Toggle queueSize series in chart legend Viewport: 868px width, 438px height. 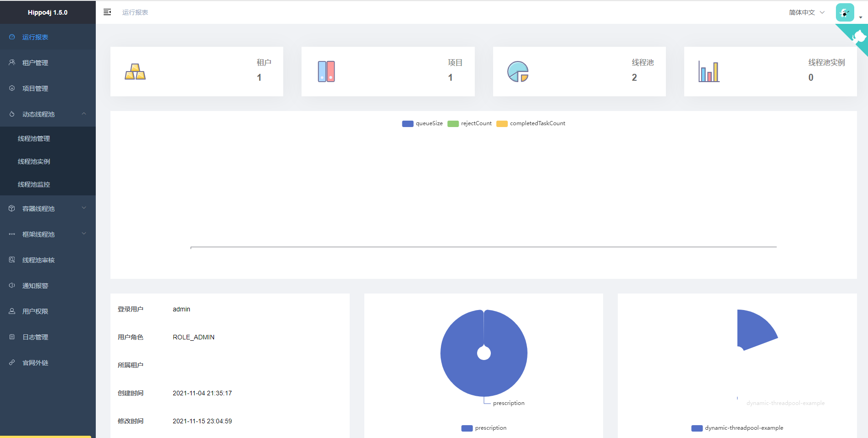pos(422,123)
